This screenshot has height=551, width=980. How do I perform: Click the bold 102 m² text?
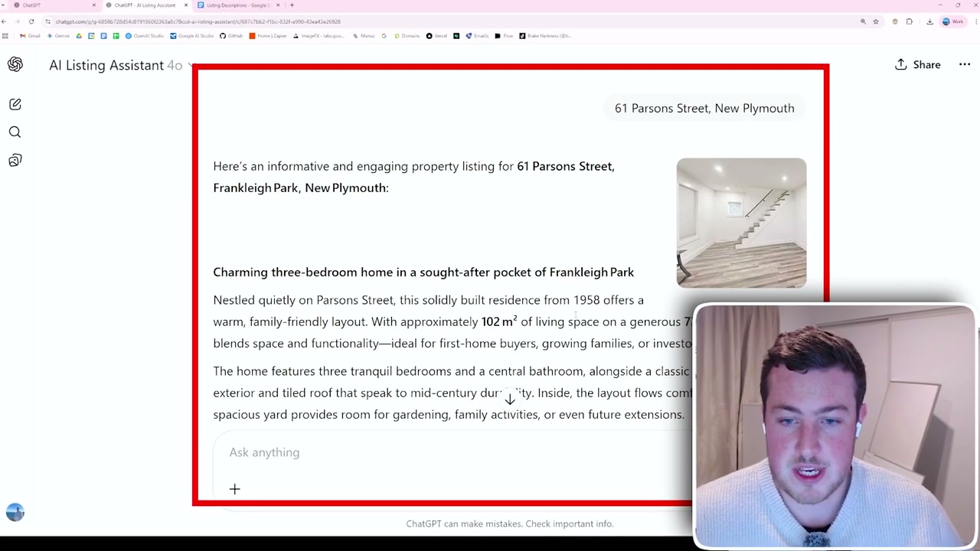click(x=499, y=321)
